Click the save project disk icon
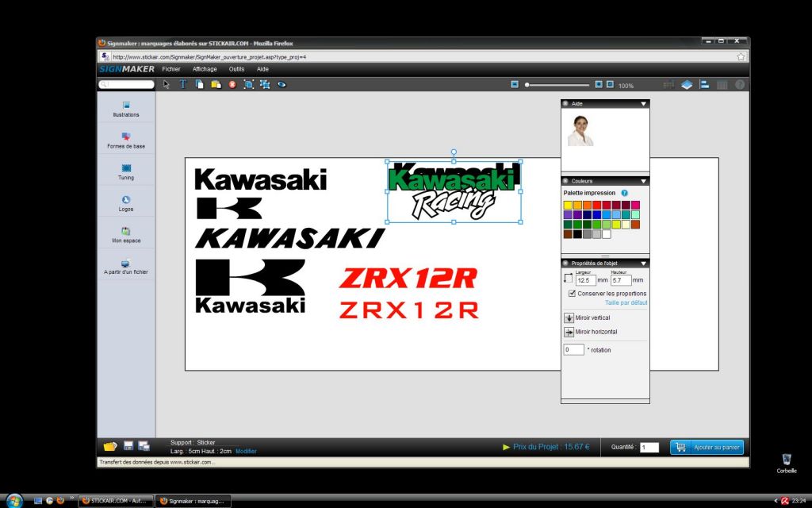812x508 pixels. point(128,446)
